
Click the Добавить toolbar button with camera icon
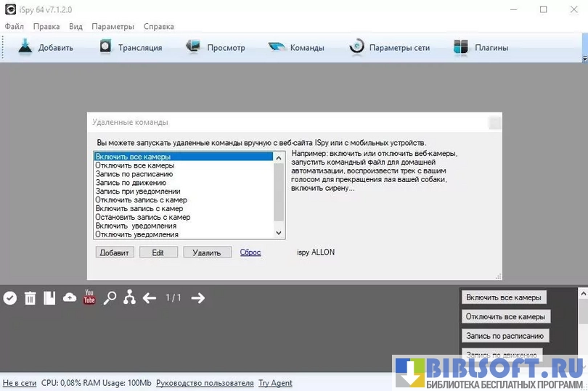[46, 48]
